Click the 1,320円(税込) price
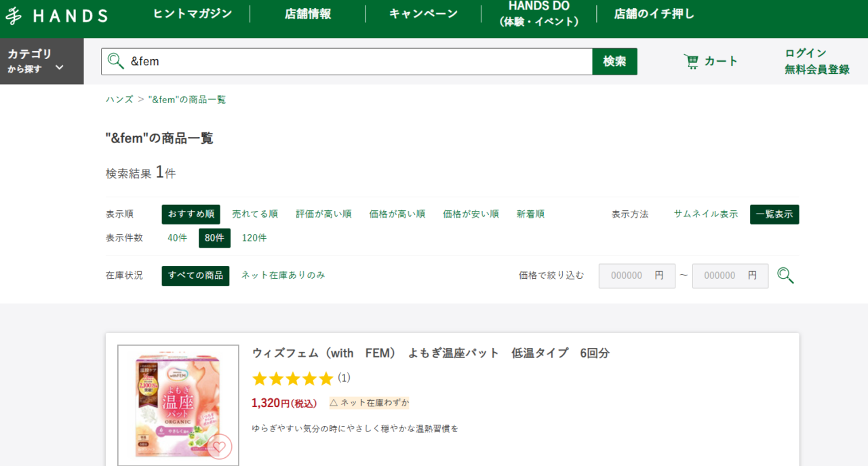 284,403
